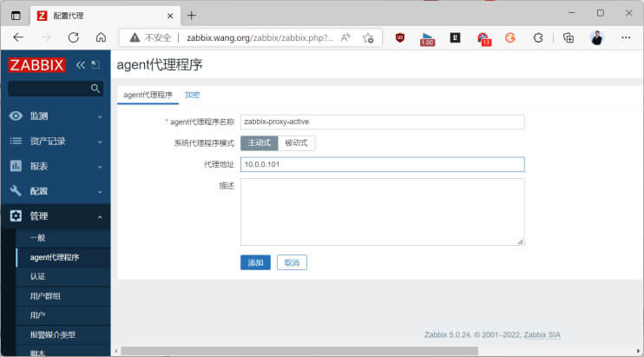Expand the 配置 menu chevron
This screenshot has height=357, width=644.
[100, 192]
